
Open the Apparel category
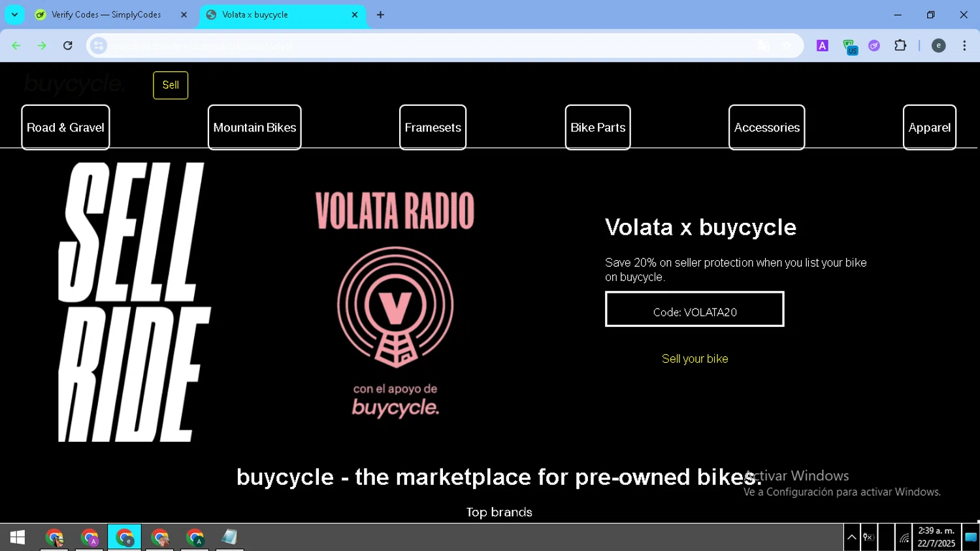pyautogui.click(x=930, y=127)
